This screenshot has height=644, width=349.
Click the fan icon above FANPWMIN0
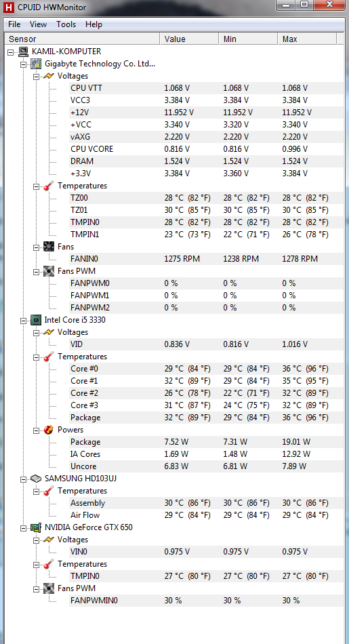49,588
